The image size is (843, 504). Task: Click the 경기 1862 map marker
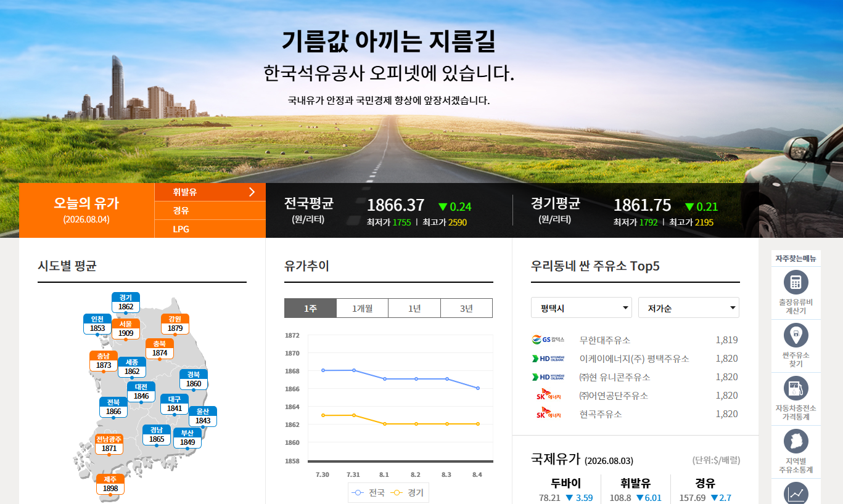pyautogui.click(x=126, y=303)
